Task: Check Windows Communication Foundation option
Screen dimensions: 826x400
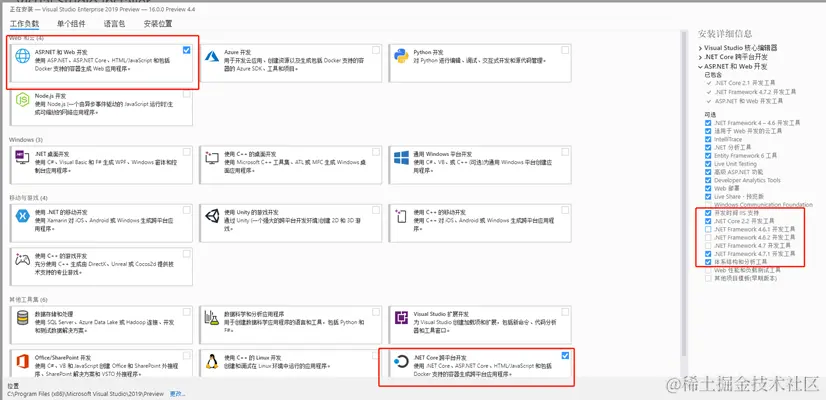Action: pyautogui.click(x=708, y=204)
